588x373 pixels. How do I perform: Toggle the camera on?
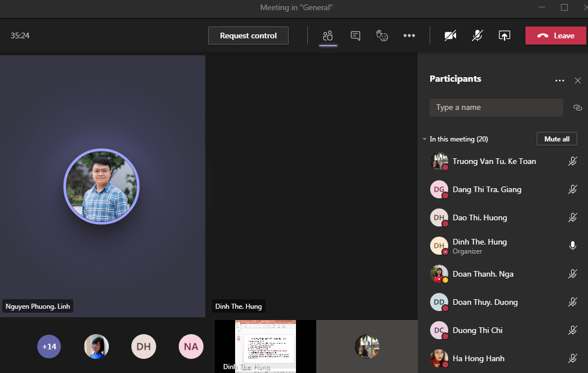pos(450,35)
